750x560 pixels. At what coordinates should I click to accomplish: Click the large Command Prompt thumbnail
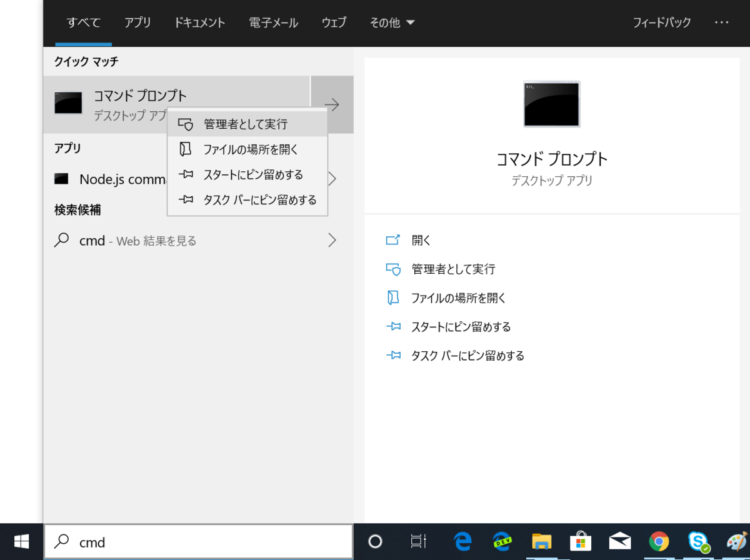(552, 104)
